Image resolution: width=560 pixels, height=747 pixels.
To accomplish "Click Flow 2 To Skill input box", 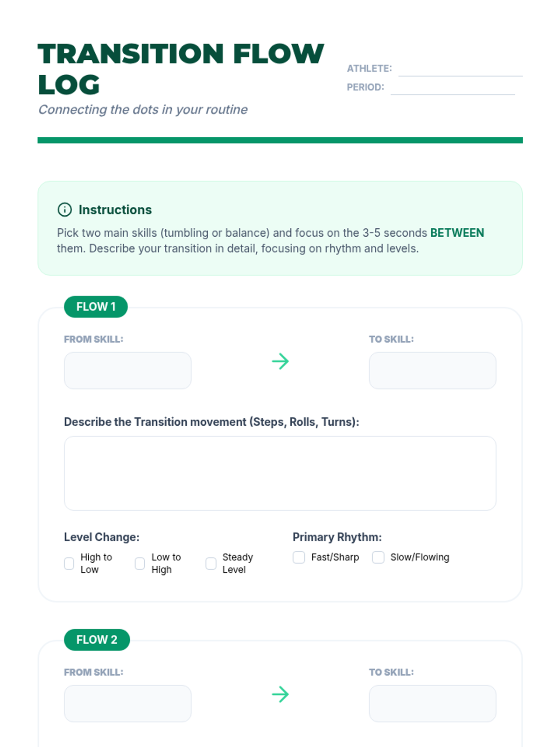I will pyautogui.click(x=432, y=704).
